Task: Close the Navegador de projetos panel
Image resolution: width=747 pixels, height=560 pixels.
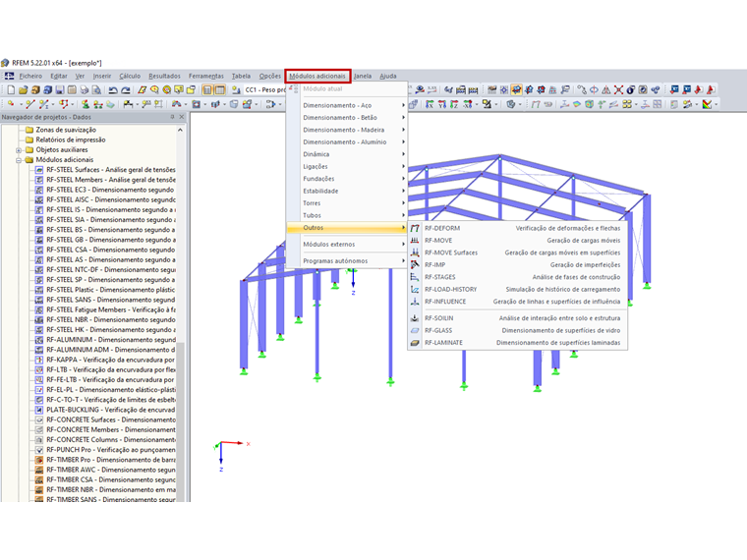Action: [182, 117]
